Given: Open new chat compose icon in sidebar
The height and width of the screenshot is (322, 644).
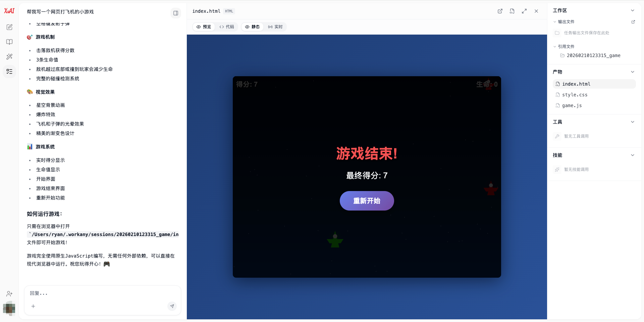Looking at the screenshot, I should pyautogui.click(x=9, y=27).
